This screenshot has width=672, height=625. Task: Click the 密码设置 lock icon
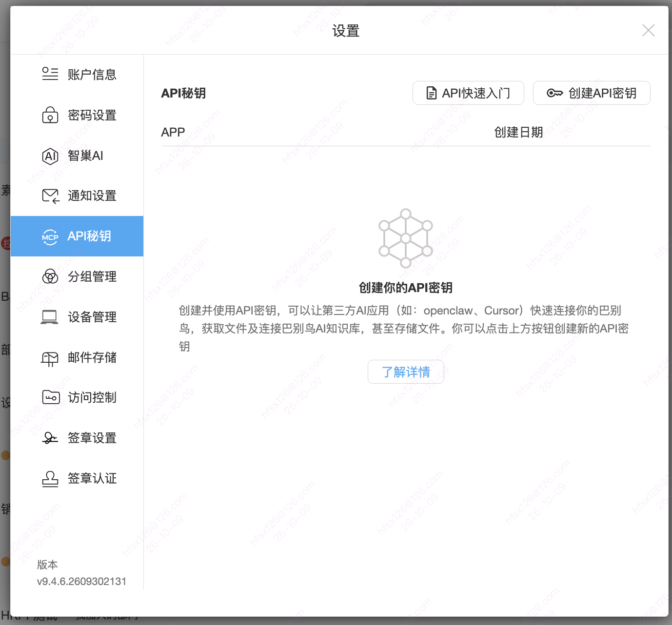[x=50, y=115]
